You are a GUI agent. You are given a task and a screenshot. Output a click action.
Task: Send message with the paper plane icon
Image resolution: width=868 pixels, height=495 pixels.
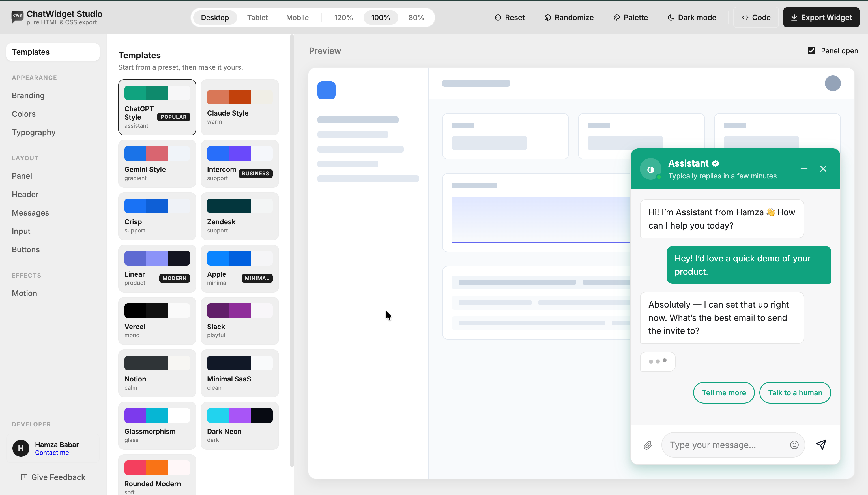[821, 445]
